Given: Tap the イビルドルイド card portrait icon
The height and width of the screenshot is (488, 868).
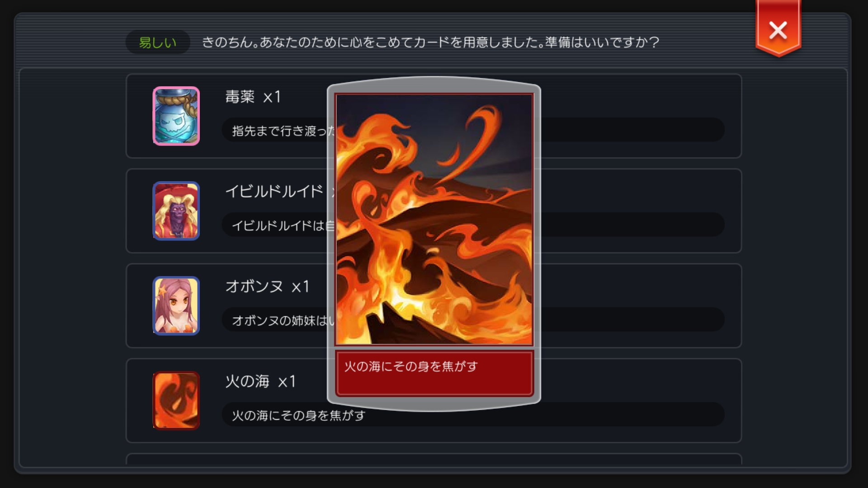Looking at the screenshot, I should (x=176, y=211).
